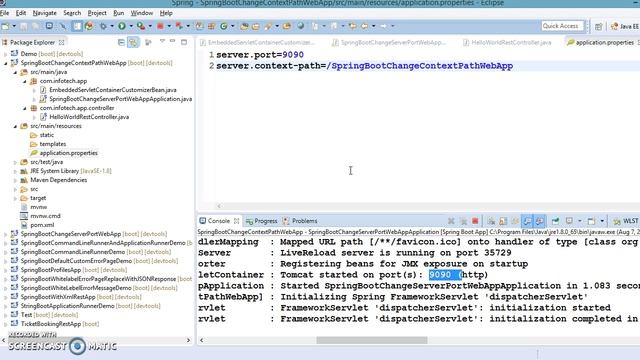Click the web browser globe toolbar icon
The height and width of the screenshot is (360, 640).
(300, 26)
